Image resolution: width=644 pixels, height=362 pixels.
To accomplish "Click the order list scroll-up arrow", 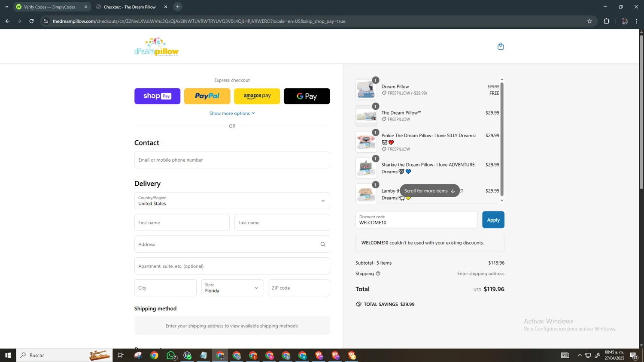I will pos(502,79).
